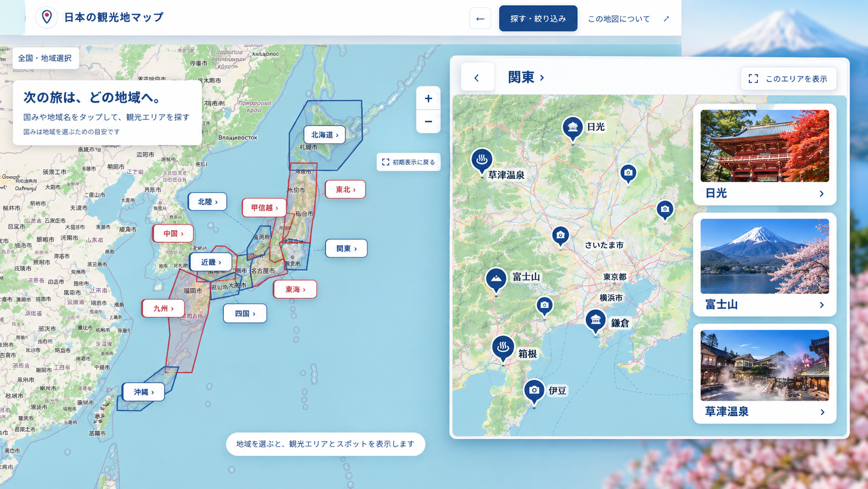The height and width of the screenshot is (489, 868).
Task: Expand 関東 region label on main map
Action: point(346,248)
